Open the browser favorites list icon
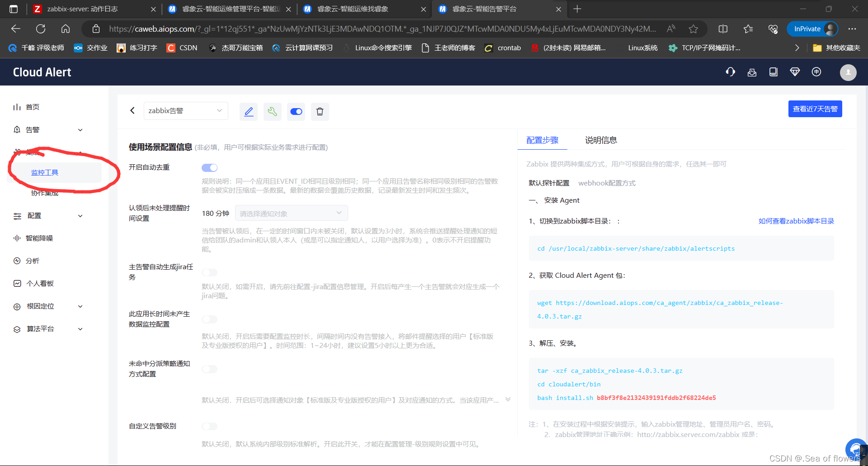 [x=748, y=29]
